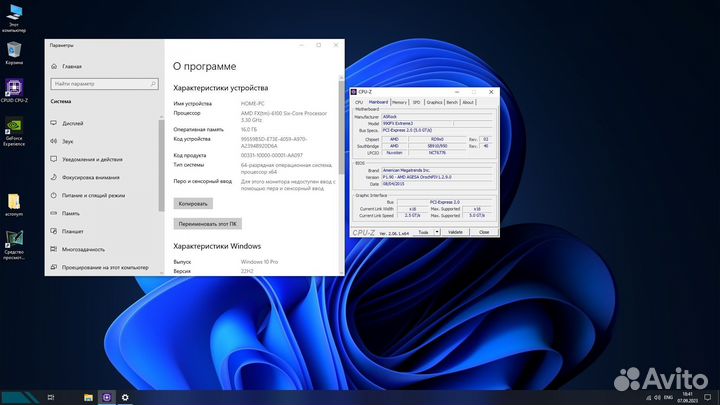
Task: Click the Start button on the taskbar
Action: [x=20, y=397]
